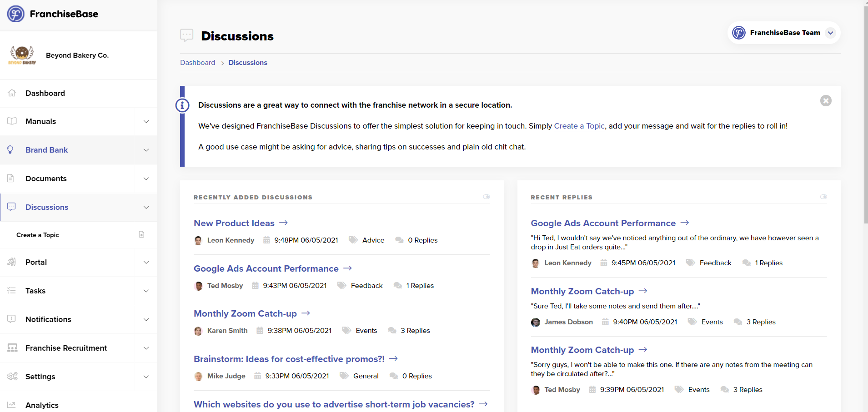Dismiss the Discussions info banner

(826, 101)
